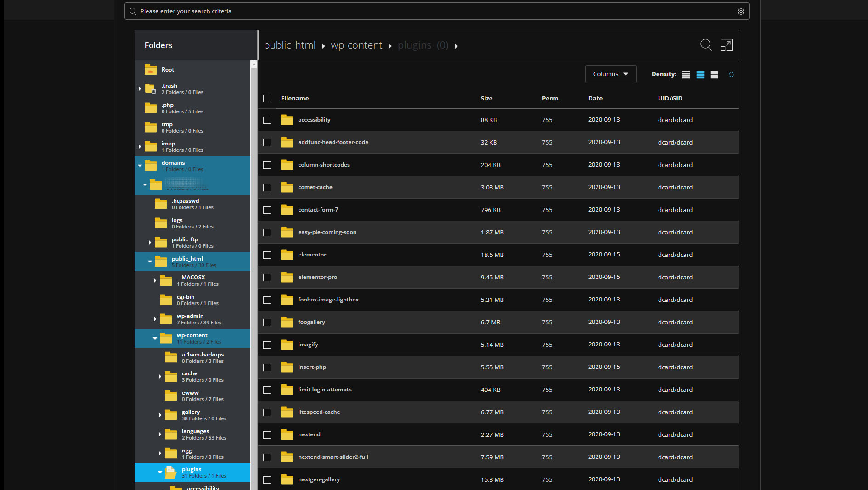Image resolution: width=868 pixels, height=490 pixels.
Task: Click the plugins open-folder icon in tree
Action: click(x=171, y=472)
